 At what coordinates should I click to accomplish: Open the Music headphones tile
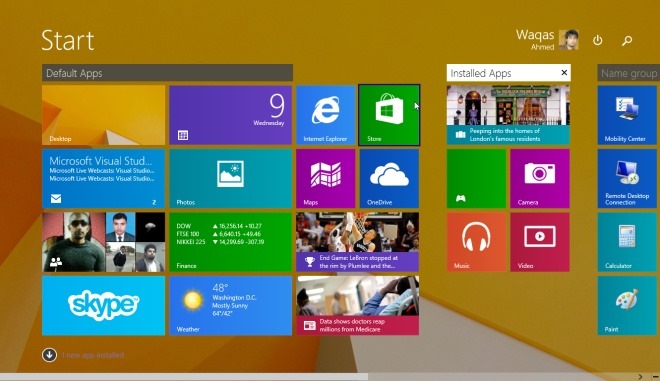[x=476, y=242]
